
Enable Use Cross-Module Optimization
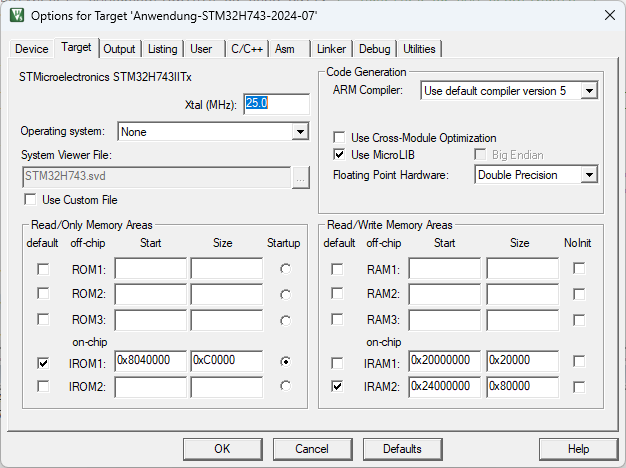point(339,138)
